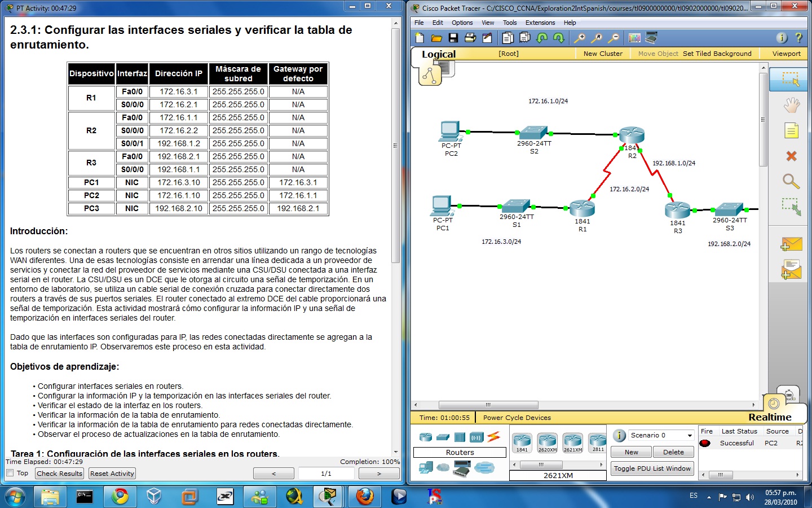Screen dimensions: 812x508
Task: Click Toggle PDU List Window button
Action: (x=652, y=468)
